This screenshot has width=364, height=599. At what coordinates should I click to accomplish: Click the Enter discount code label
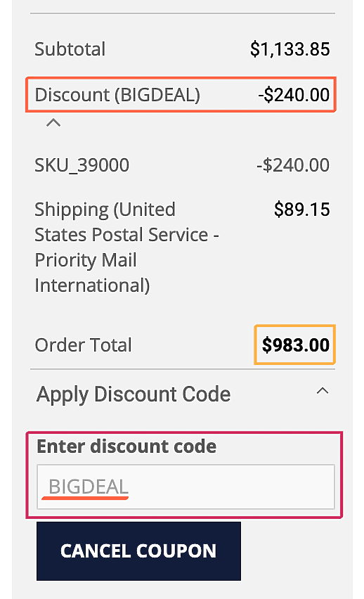coord(126,446)
